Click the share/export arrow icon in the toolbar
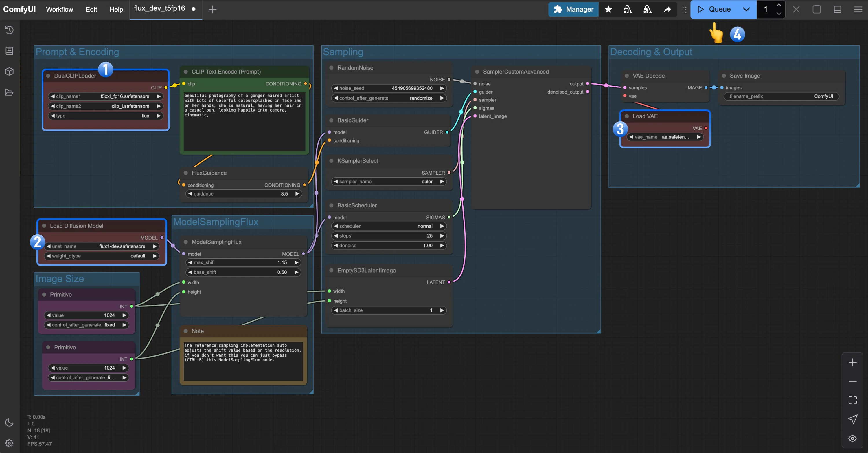 click(667, 9)
